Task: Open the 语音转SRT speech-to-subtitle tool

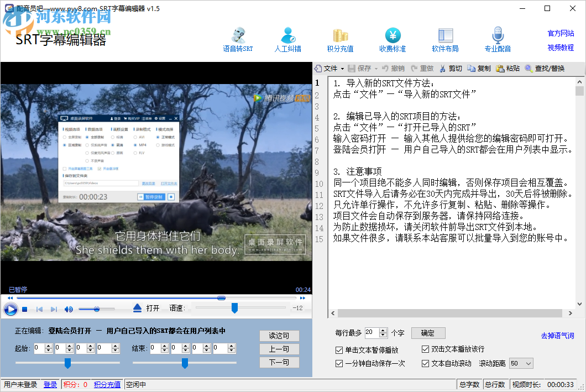Action: pyautogui.click(x=238, y=40)
